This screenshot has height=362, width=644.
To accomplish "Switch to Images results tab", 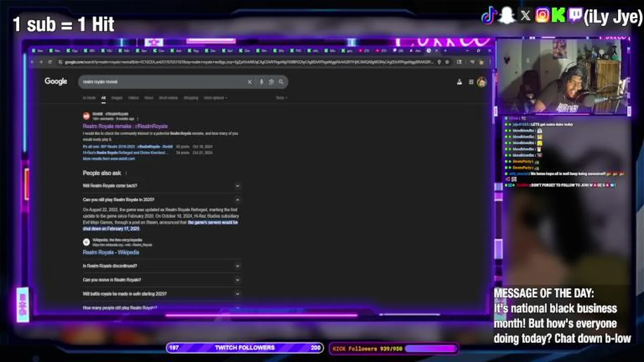I will pyautogui.click(x=117, y=98).
